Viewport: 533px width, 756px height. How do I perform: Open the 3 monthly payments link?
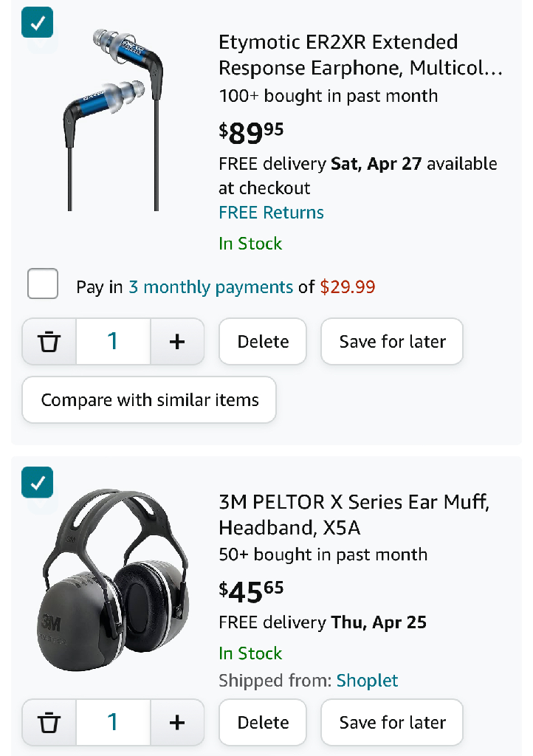pyautogui.click(x=210, y=287)
